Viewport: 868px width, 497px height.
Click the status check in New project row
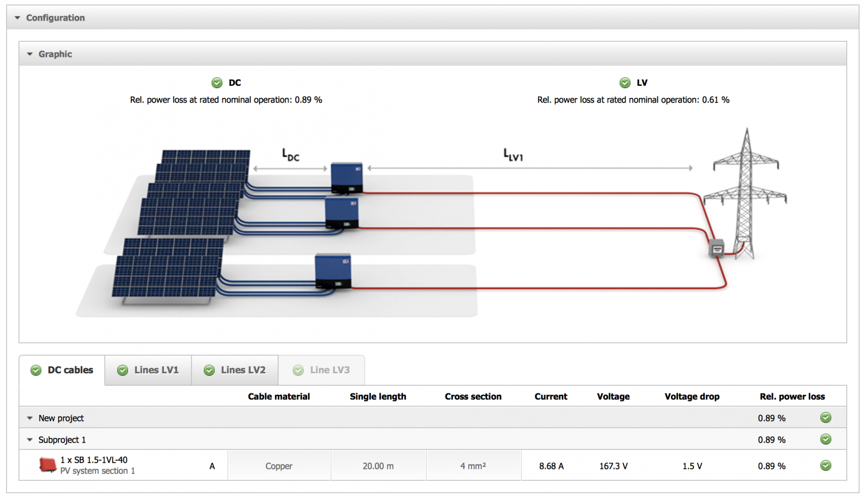click(826, 418)
